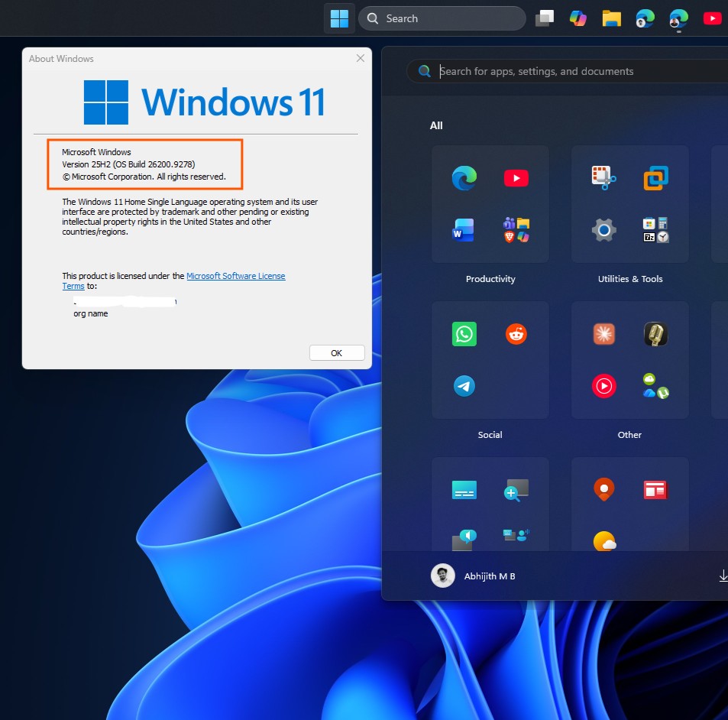Viewport: 728px width, 720px height.
Task: Launch WhatsApp from the Social folder
Action: [x=464, y=334]
